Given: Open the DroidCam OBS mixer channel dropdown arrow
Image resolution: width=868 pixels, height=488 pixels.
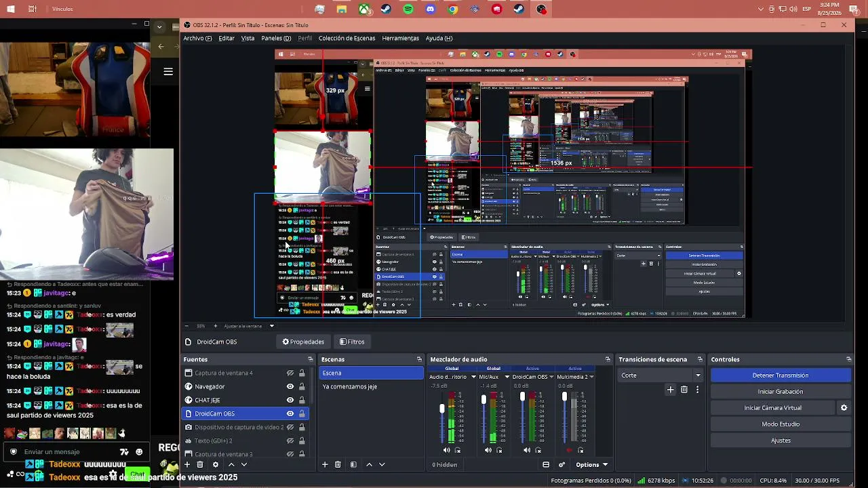Looking at the screenshot, I should (553, 377).
